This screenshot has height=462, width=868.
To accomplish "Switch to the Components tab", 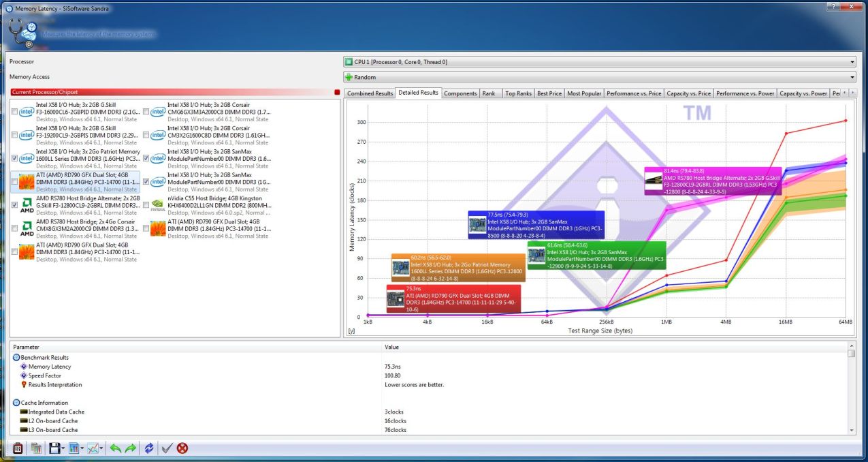I will 460,93.
